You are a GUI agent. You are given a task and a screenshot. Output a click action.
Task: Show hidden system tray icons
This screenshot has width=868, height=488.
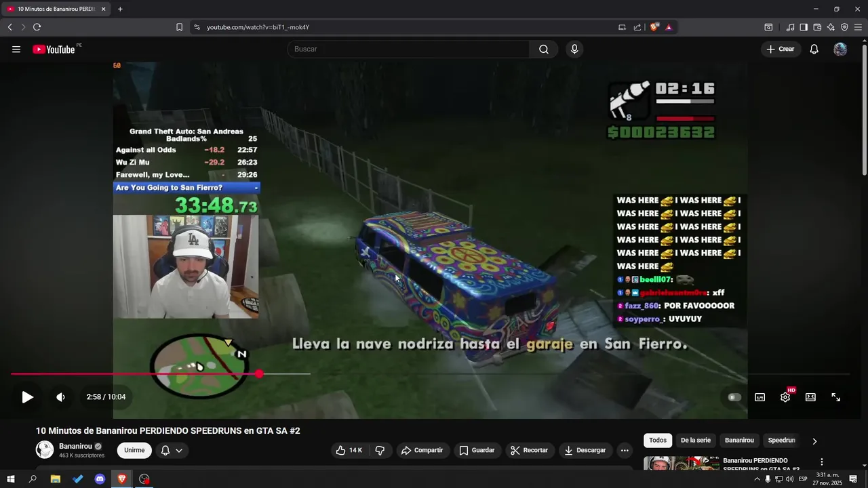[757, 479]
